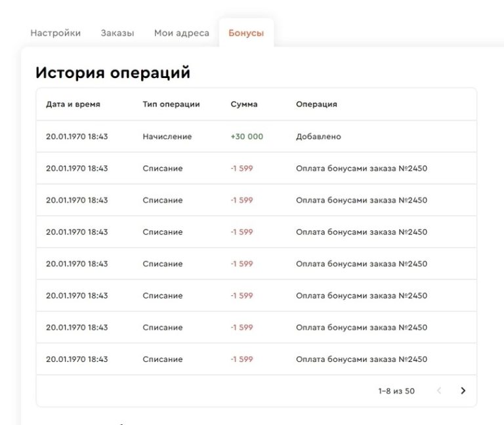Click the История операций heading
504x425 pixels.
(113, 73)
